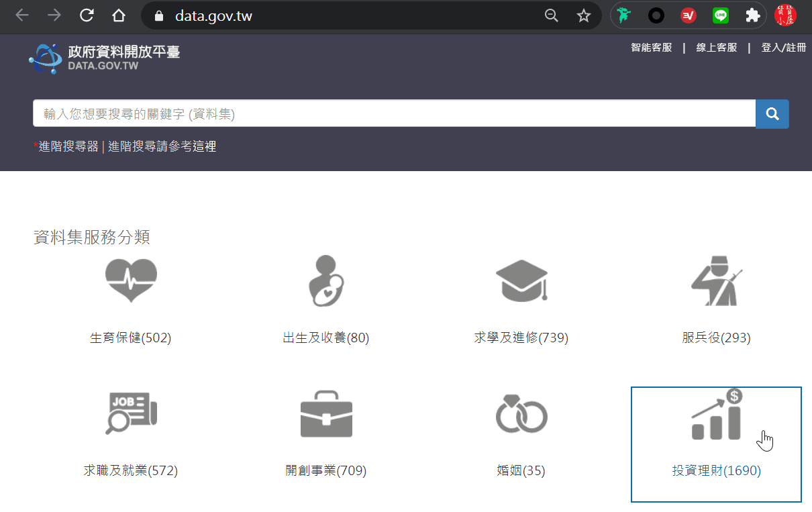Open the browser Extensions puzzle icon
This screenshot has height=512, width=812.
click(752, 15)
